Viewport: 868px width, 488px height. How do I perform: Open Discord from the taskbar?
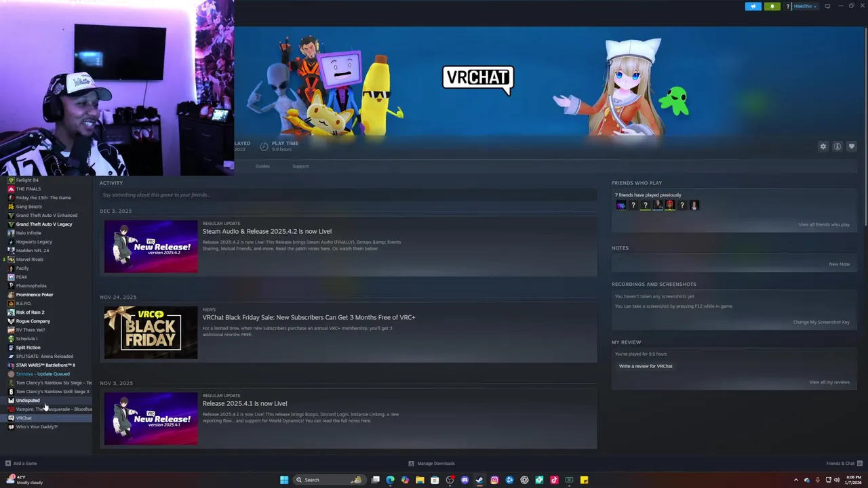pos(465,480)
